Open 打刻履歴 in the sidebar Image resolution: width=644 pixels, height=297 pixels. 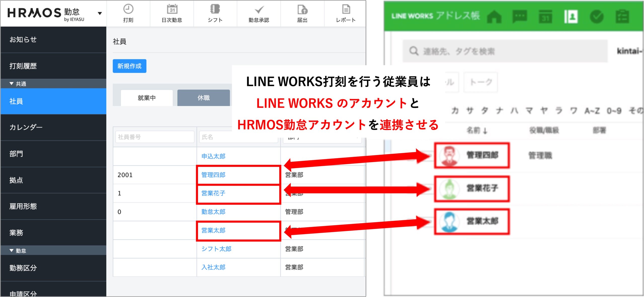53,66
